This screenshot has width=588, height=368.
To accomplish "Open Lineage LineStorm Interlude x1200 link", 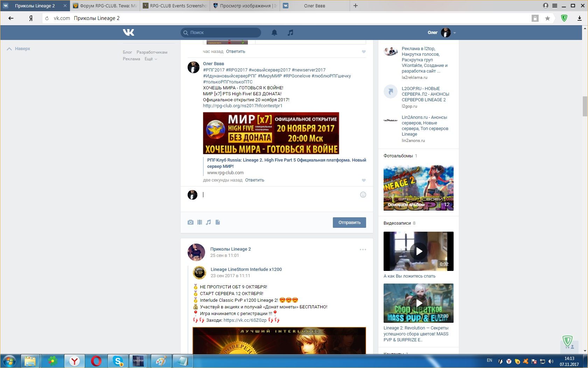I will (246, 270).
